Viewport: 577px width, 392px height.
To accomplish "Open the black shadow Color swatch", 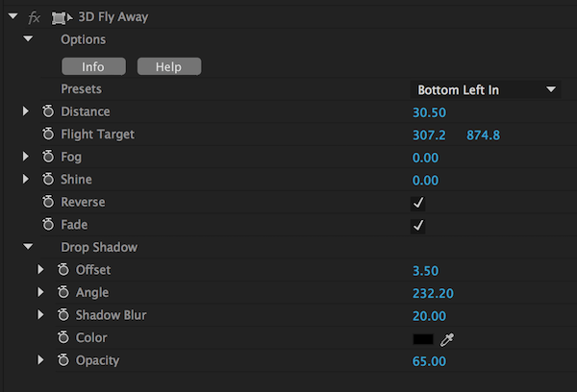I will 423,339.
